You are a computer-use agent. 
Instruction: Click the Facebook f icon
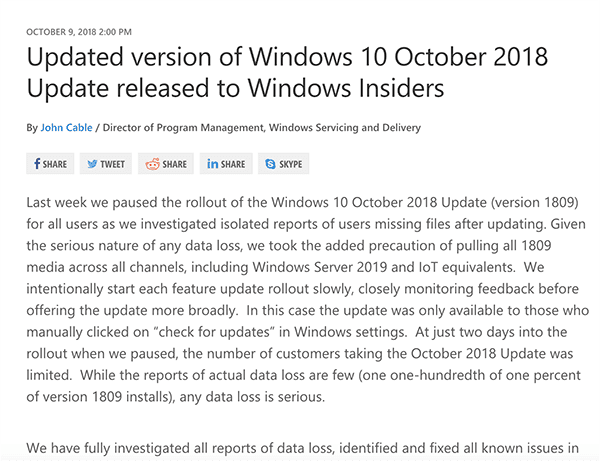(37, 164)
